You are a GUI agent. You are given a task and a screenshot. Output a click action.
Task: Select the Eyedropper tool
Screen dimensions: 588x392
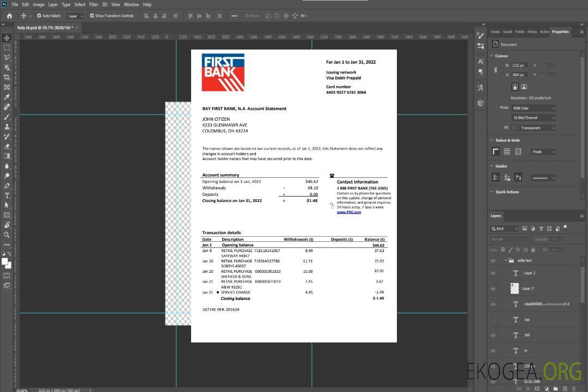[x=7, y=97]
